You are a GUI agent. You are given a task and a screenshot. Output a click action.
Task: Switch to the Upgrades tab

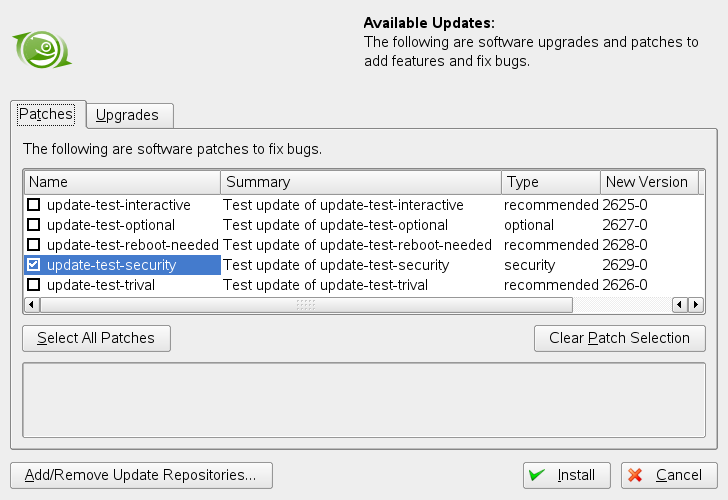[127, 115]
